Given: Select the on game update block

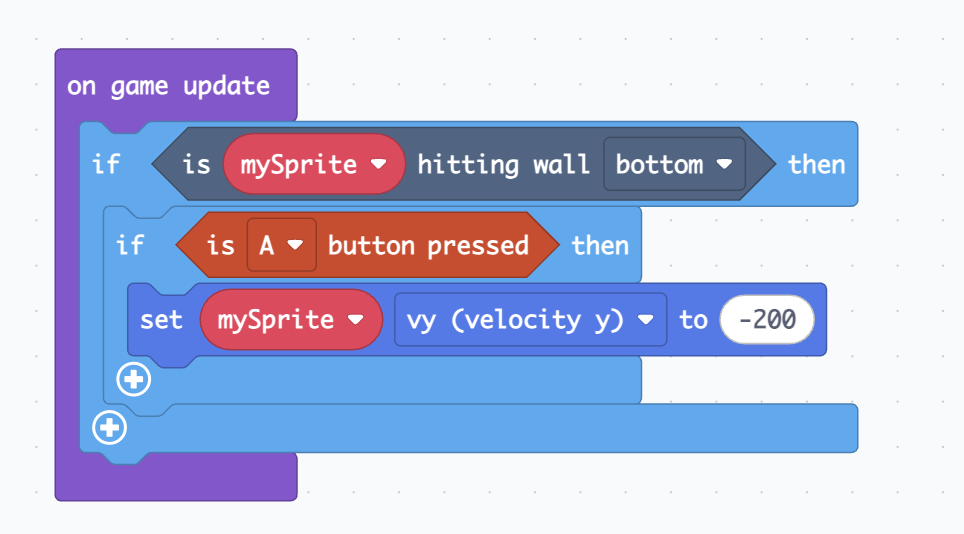Looking at the screenshot, I should (168, 86).
